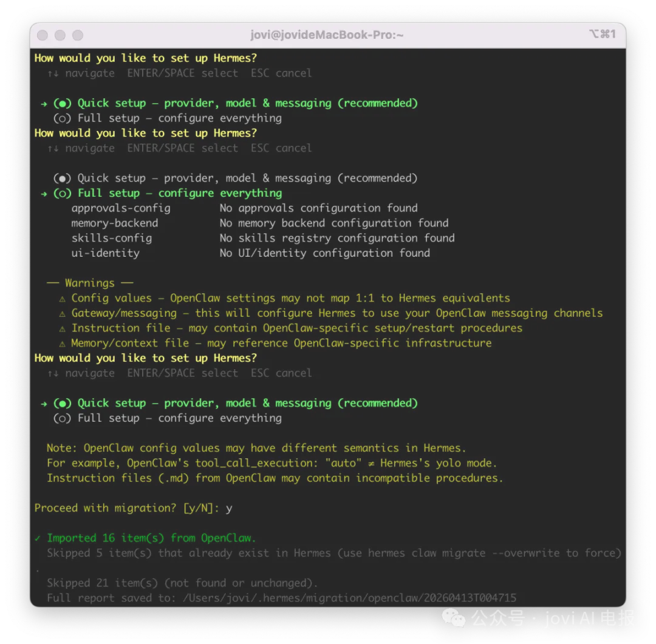Select "Full setup" option directly above the OpenClaw Note
This screenshot has width=656, height=644.
coord(168,419)
